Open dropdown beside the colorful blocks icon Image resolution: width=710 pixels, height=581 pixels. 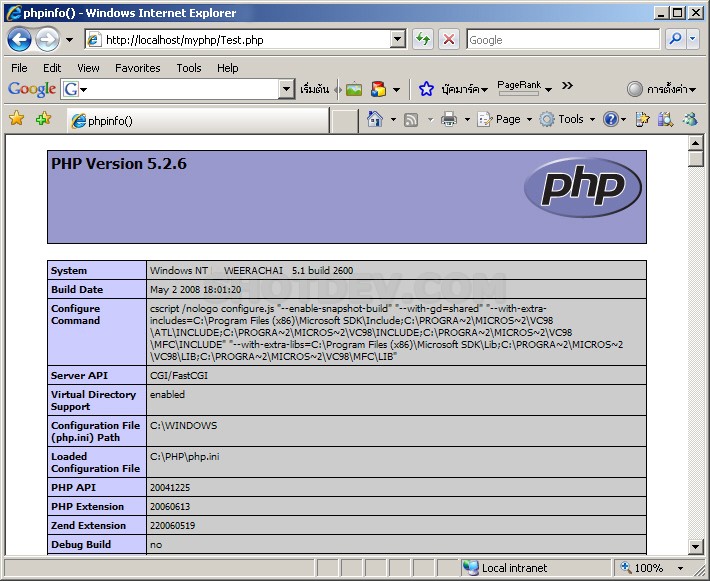click(x=396, y=90)
